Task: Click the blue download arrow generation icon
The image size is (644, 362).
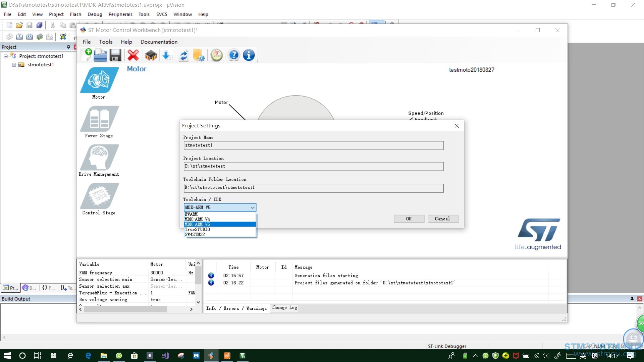Action: point(167,55)
